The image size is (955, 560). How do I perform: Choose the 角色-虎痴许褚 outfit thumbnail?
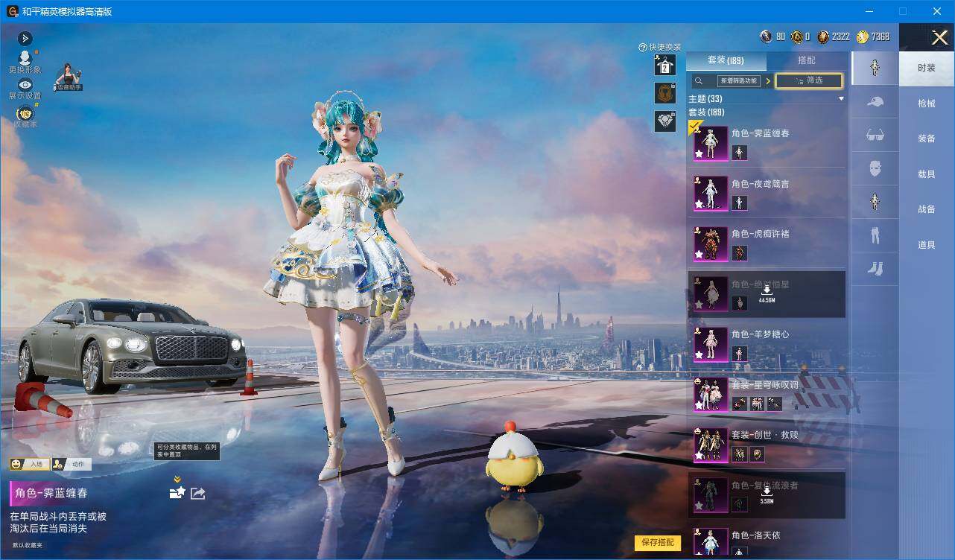point(711,244)
